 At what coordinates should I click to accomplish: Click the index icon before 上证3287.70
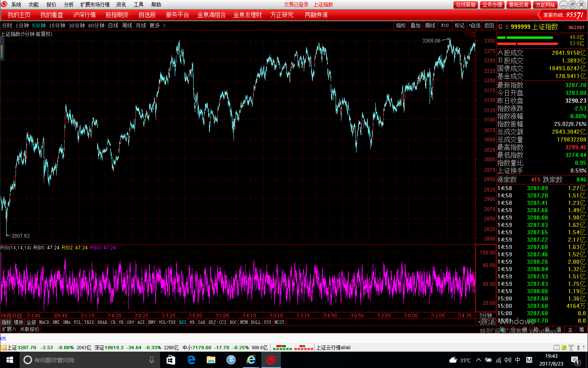(3, 348)
